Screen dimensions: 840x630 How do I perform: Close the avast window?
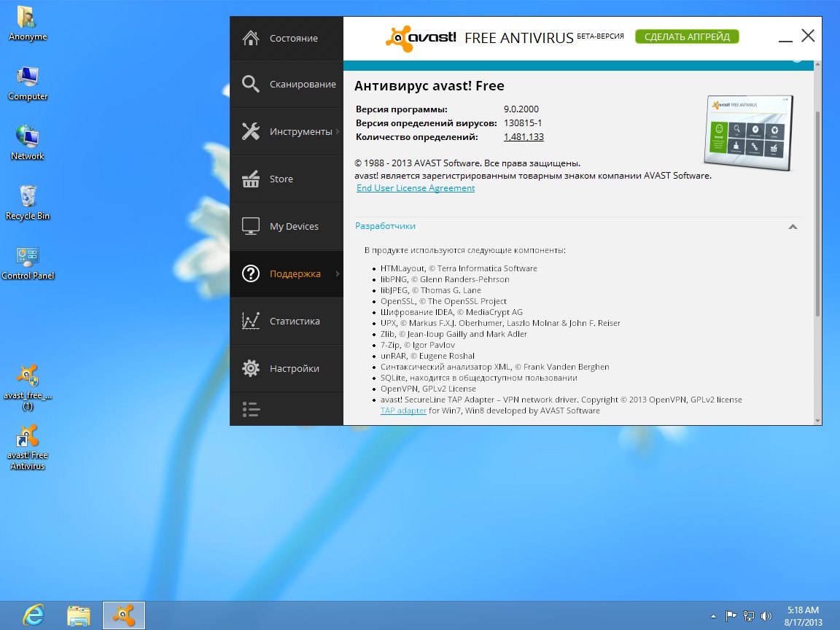click(808, 36)
